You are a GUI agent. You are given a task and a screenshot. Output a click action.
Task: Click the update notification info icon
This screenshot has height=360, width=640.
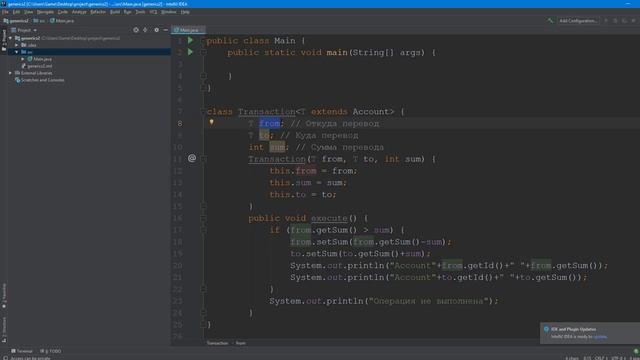coord(546,329)
